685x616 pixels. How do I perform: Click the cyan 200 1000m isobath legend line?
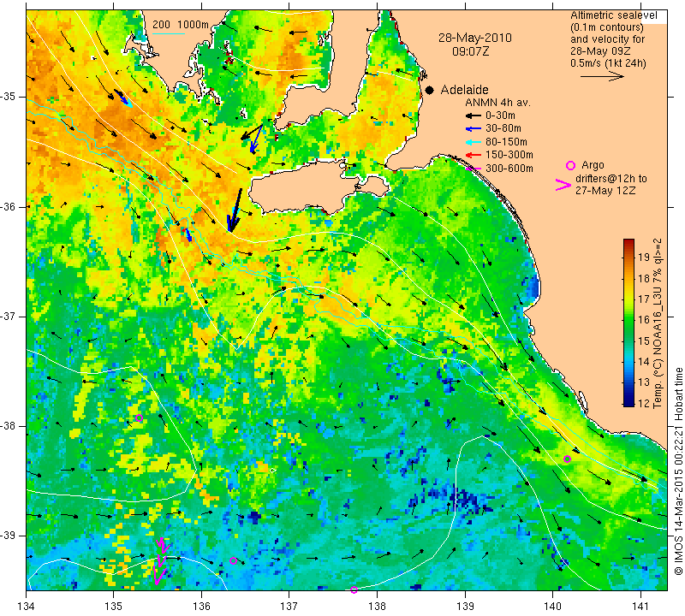pyautogui.click(x=168, y=33)
